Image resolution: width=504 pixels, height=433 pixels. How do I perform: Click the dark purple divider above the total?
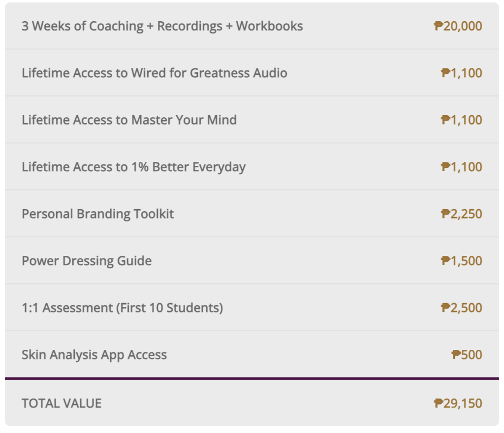coord(252,378)
